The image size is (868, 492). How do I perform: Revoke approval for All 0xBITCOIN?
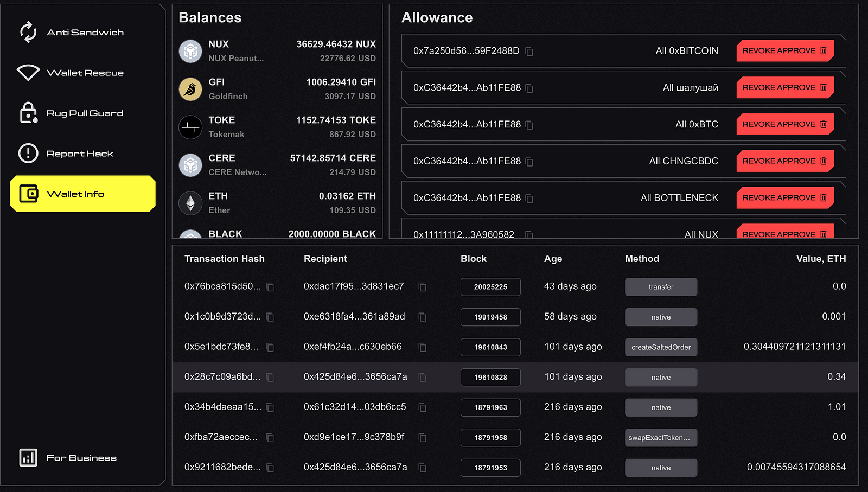pyautogui.click(x=785, y=50)
